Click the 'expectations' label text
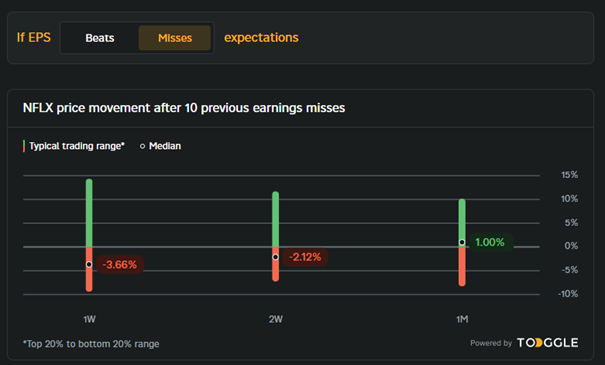Image resolution: width=605 pixels, height=365 pixels. click(x=261, y=37)
